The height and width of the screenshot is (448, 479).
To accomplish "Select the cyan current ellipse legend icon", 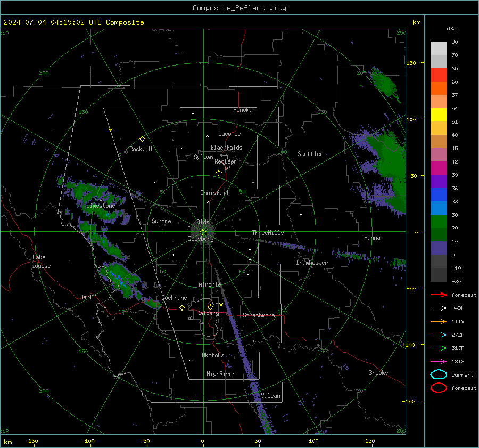I will coord(439,374).
